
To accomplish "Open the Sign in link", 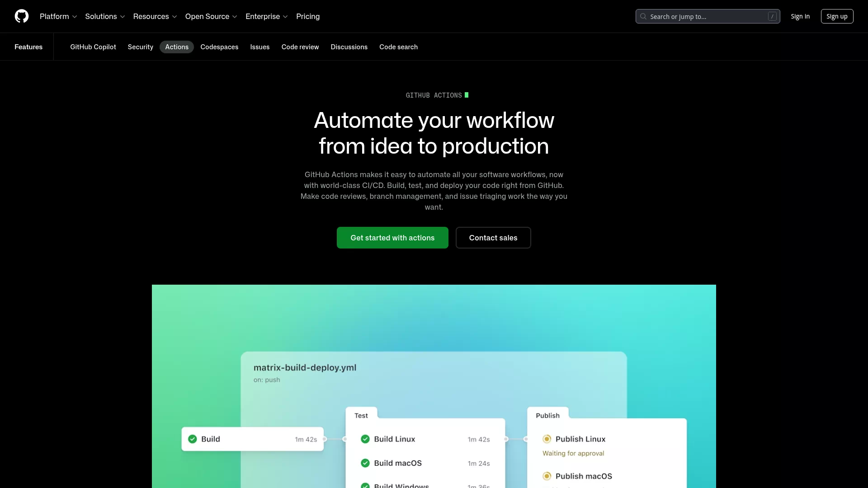I will tap(800, 16).
